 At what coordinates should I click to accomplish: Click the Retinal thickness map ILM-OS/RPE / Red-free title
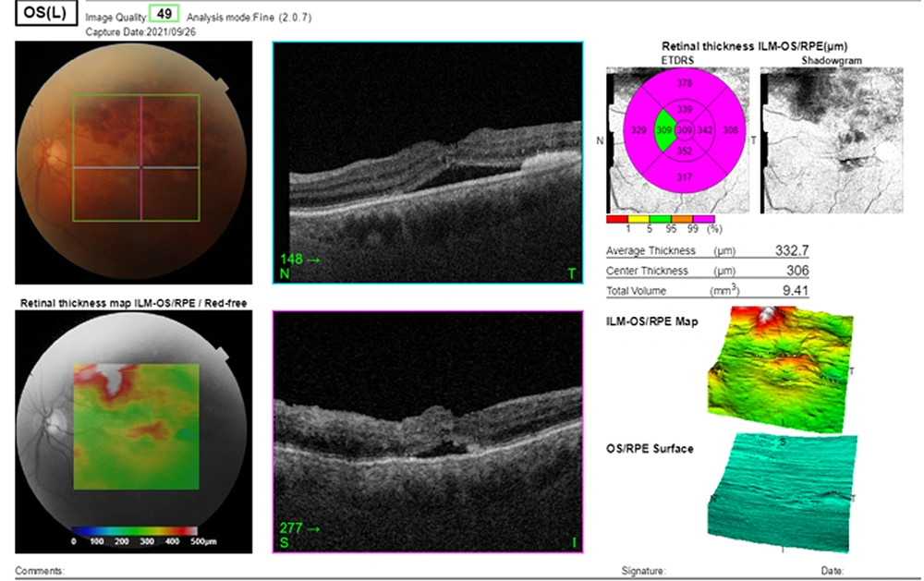(134, 304)
